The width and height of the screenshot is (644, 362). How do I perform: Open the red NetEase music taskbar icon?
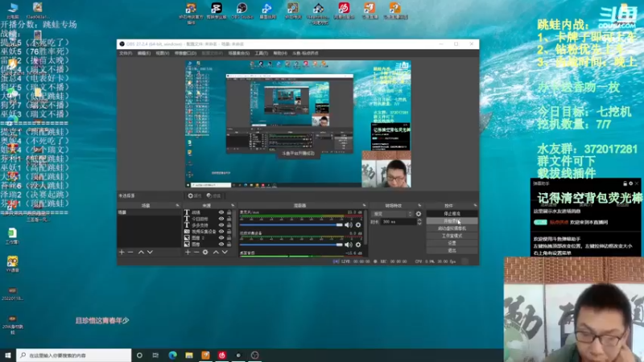point(222,356)
